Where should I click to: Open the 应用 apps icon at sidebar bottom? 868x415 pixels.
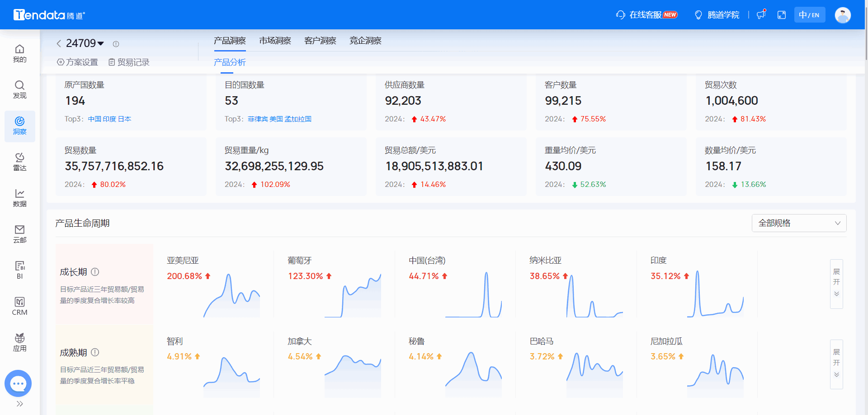[19, 341]
